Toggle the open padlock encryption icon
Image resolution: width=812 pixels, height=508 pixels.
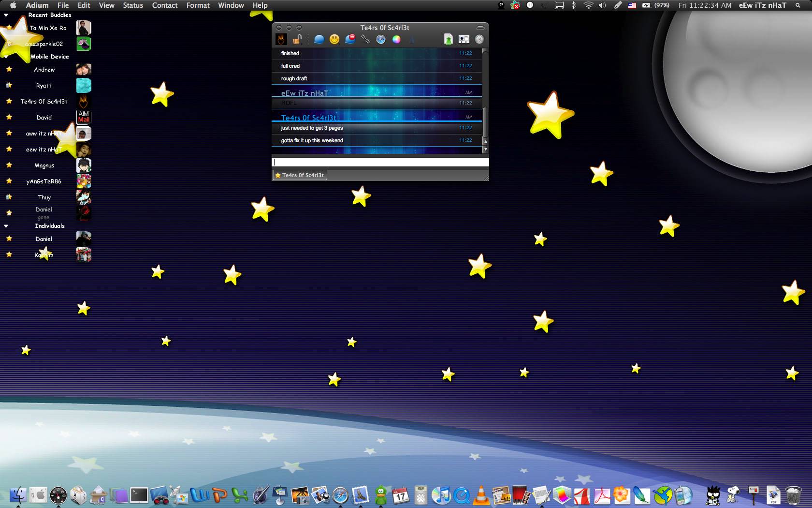pyautogui.click(x=298, y=39)
